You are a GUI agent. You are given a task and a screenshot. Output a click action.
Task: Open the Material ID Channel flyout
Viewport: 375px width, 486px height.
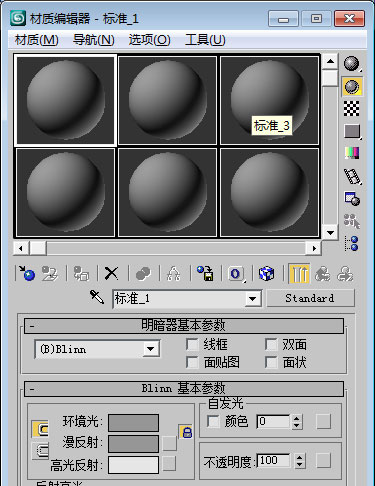coord(236,274)
